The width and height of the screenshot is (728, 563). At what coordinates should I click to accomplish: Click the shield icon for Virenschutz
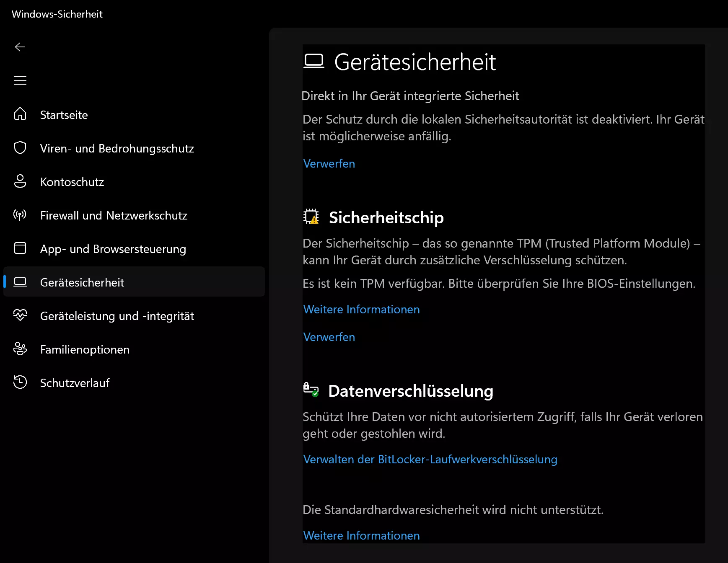pos(20,147)
